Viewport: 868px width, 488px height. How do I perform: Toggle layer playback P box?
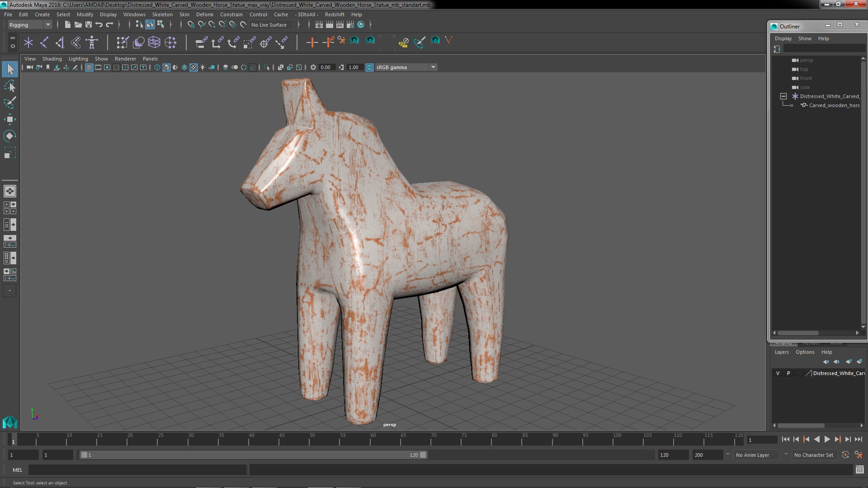tap(788, 373)
